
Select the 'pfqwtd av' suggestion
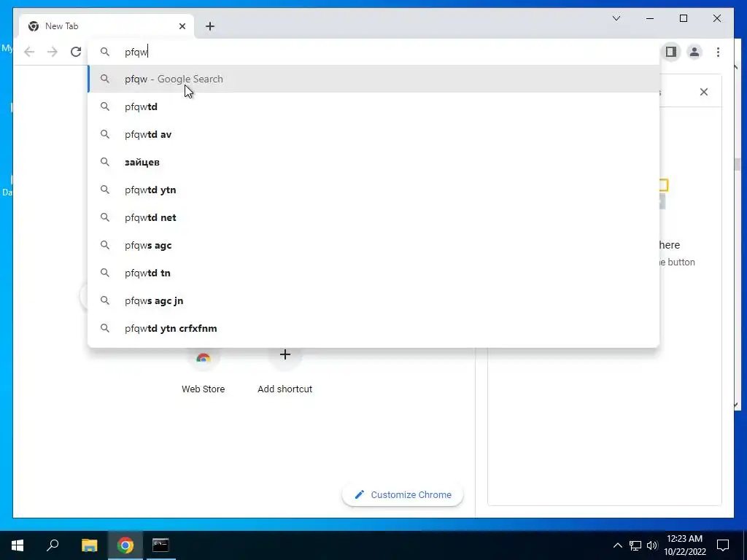pos(373,134)
